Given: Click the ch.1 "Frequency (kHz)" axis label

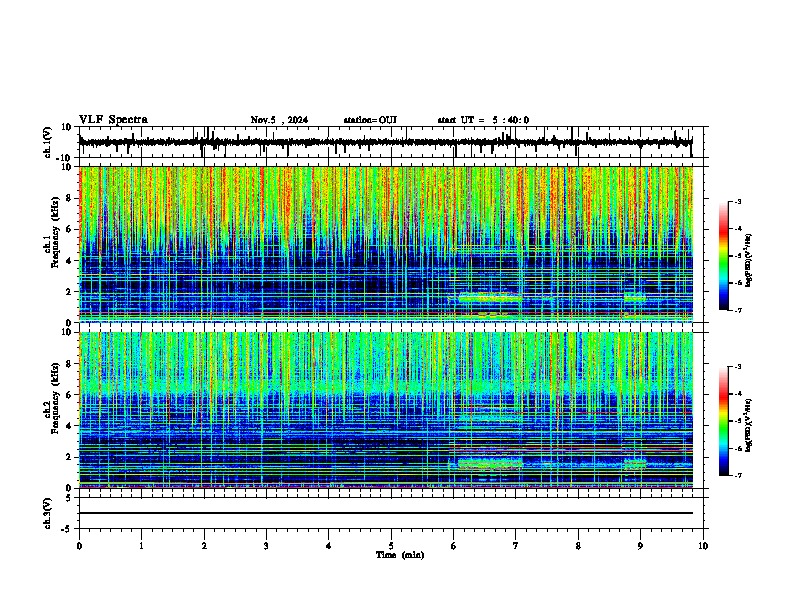Looking at the screenshot, I should pyautogui.click(x=56, y=232).
